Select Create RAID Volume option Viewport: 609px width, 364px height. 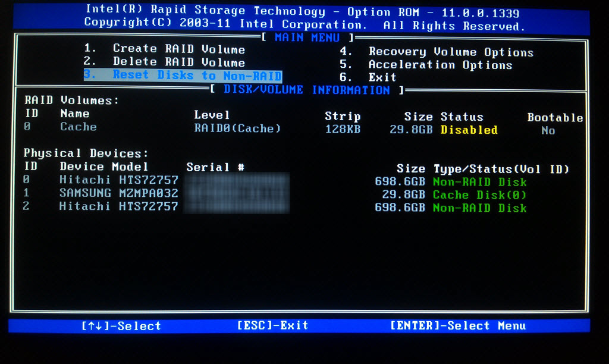click(164, 49)
